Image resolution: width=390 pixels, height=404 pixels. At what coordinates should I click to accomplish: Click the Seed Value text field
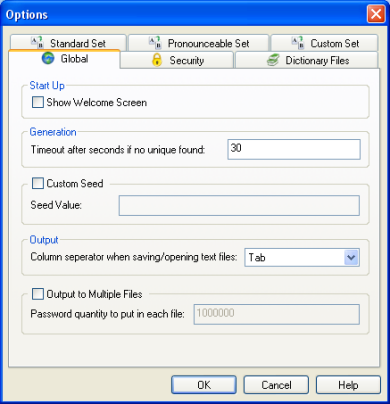[239, 205]
